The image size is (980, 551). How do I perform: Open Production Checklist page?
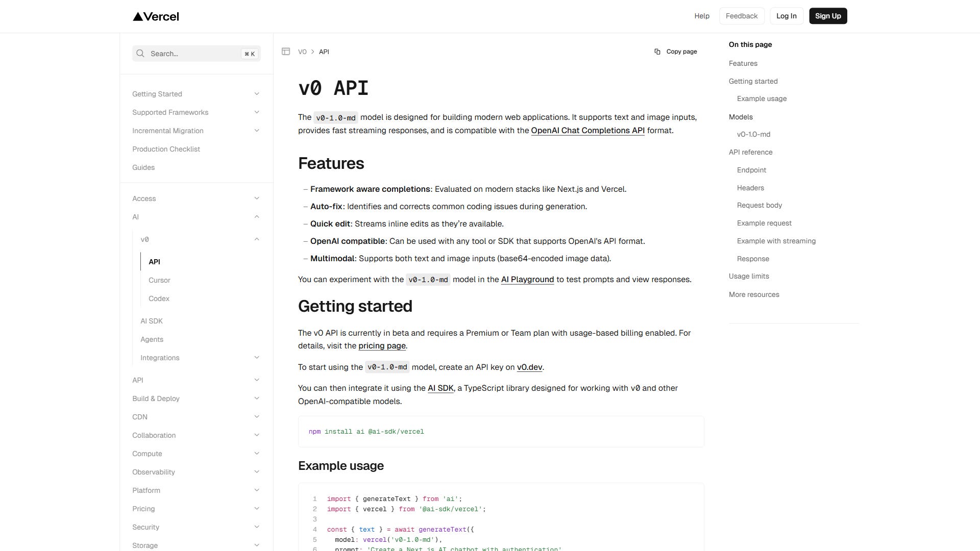pyautogui.click(x=166, y=149)
